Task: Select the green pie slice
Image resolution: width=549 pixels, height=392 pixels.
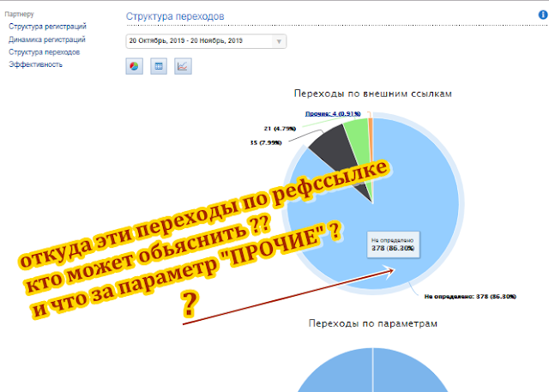Action: [x=357, y=140]
